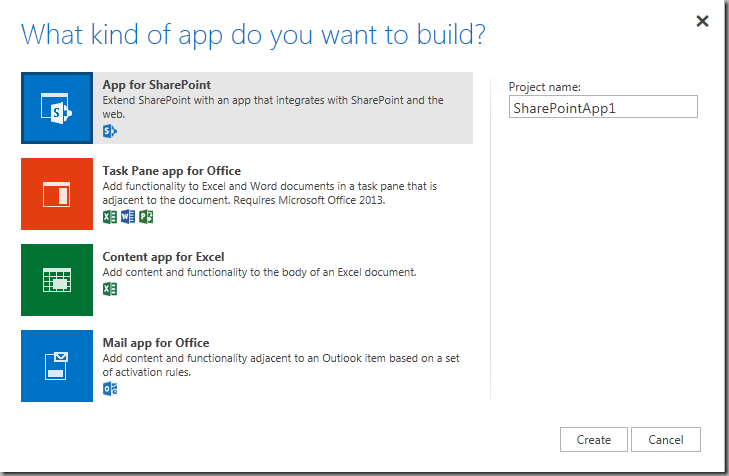Screen dimensions: 729x476
Task: Close the dialog with the X button
Action: coord(703,20)
